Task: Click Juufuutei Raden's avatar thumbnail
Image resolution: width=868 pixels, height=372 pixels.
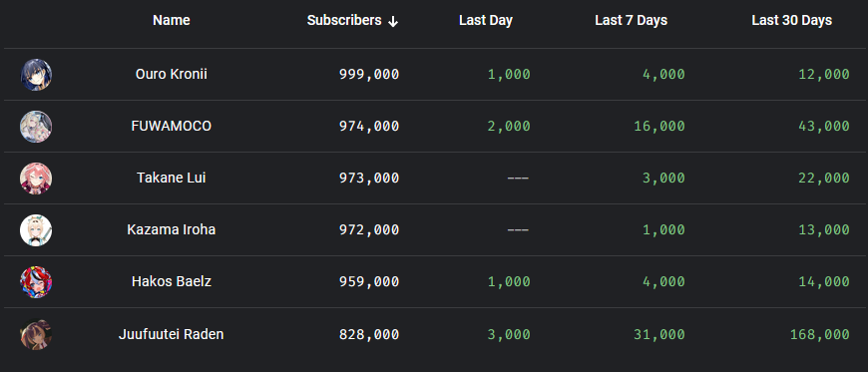Action: 36,334
